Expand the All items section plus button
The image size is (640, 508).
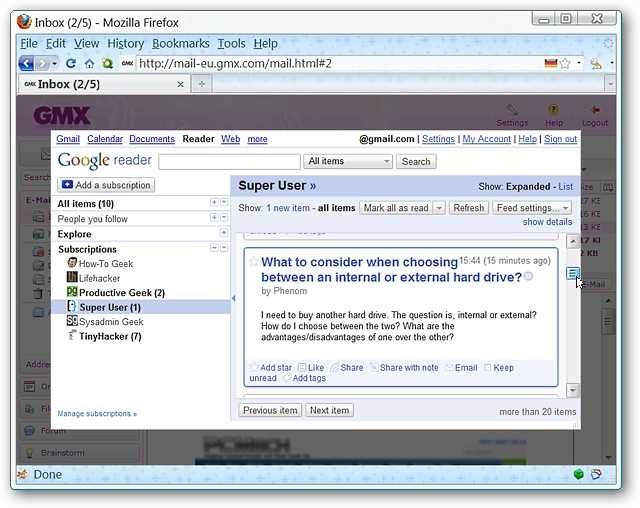214,202
